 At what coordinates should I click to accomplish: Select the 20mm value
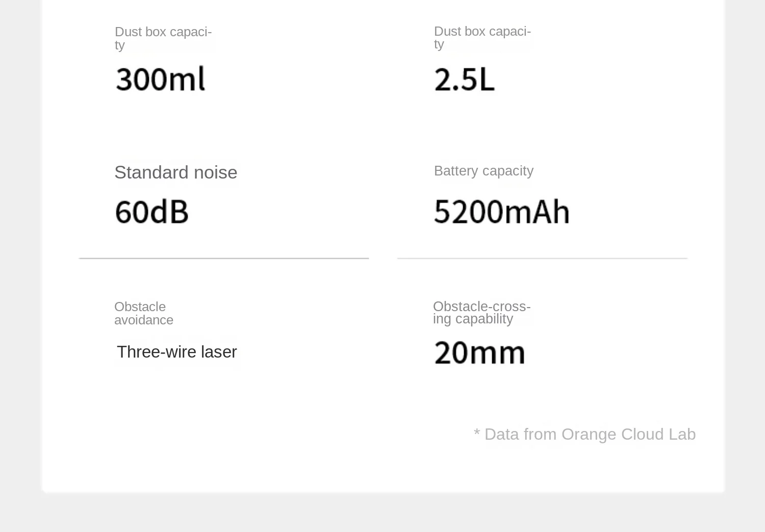479,352
